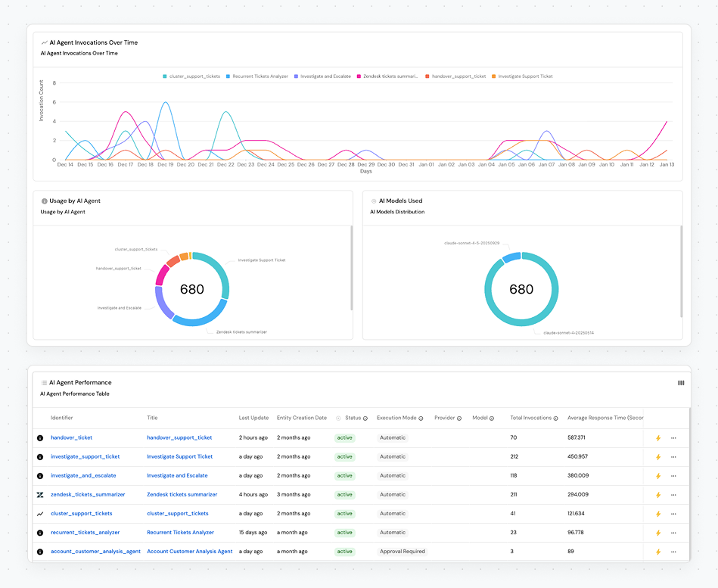
Task: Click entity icon beside handover_ticket identifier
Action: (40, 438)
